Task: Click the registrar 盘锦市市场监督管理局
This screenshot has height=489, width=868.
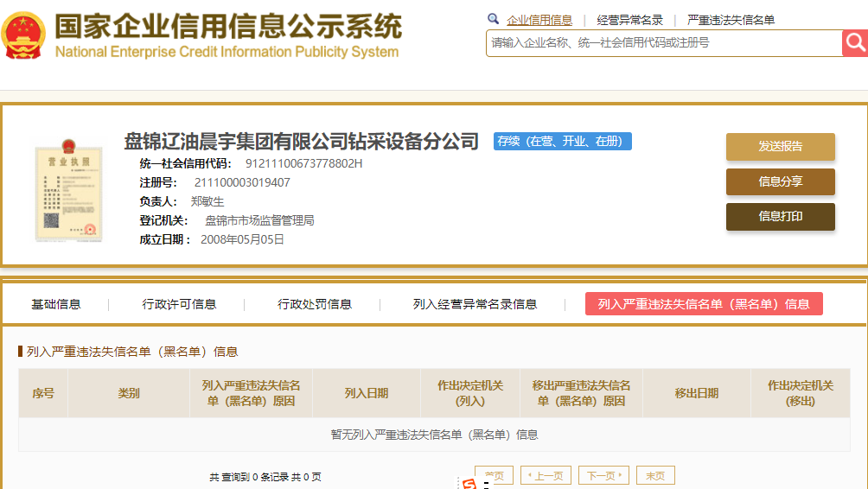Action: (x=259, y=220)
